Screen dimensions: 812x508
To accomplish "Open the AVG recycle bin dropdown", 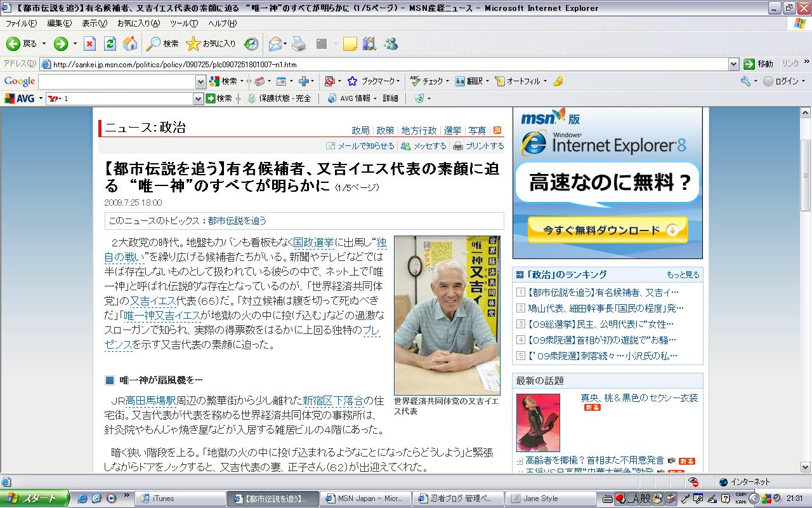I will pyautogui.click(x=429, y=98).
